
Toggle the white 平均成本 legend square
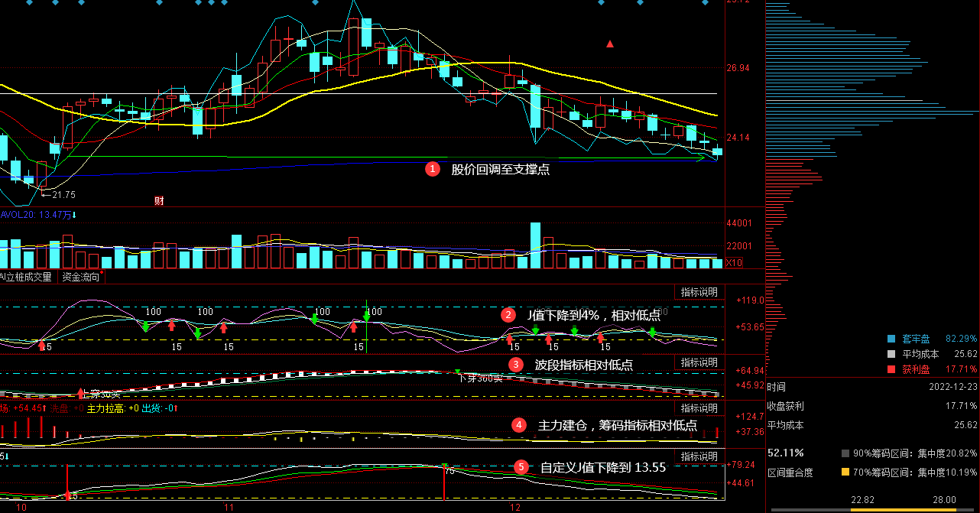click(x=891, y=354)
